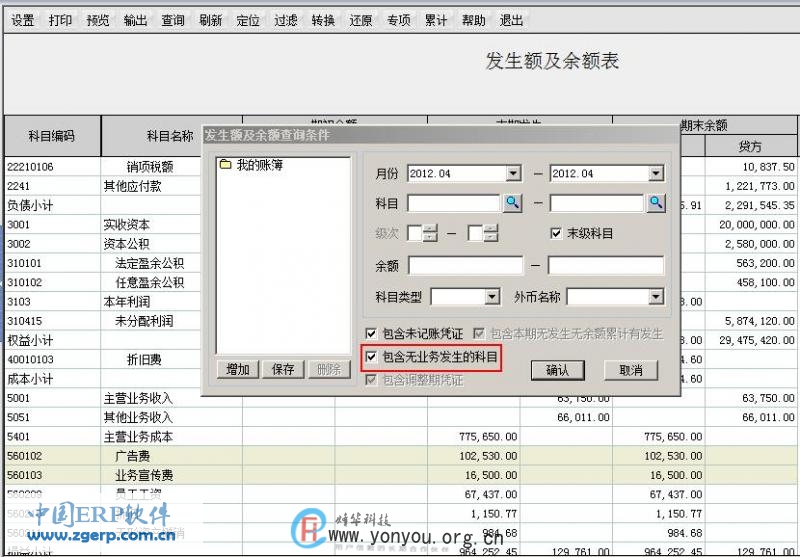Click the 成本小计 subtotal row label
This screenshot has height=557, width=800.
(x=30, y=379)
